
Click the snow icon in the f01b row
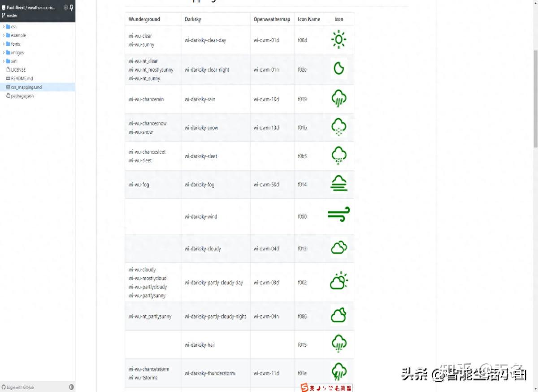(339, 127)
